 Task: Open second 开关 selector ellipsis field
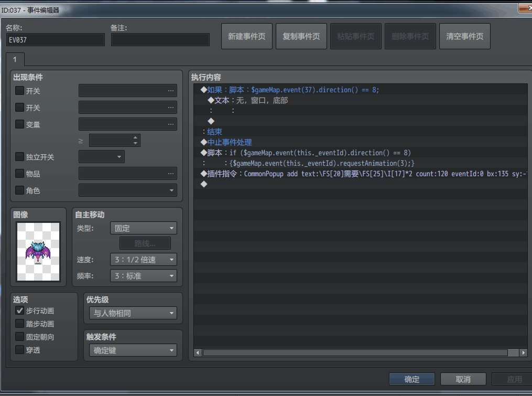(128, 108)
